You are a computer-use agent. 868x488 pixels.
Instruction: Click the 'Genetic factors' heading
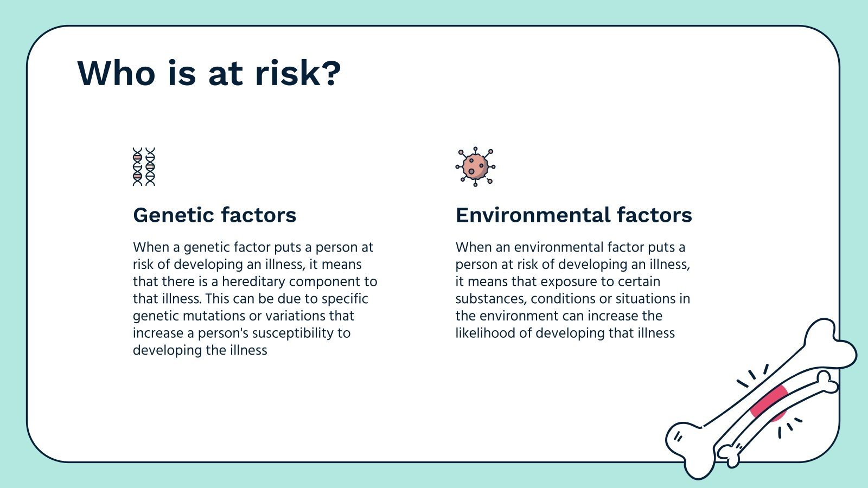[x=214, y=215]
